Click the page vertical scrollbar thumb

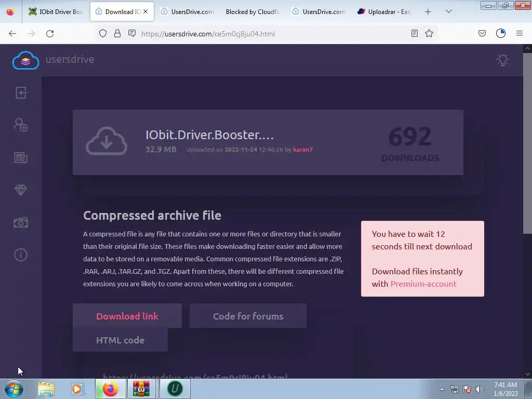[527, 142]
